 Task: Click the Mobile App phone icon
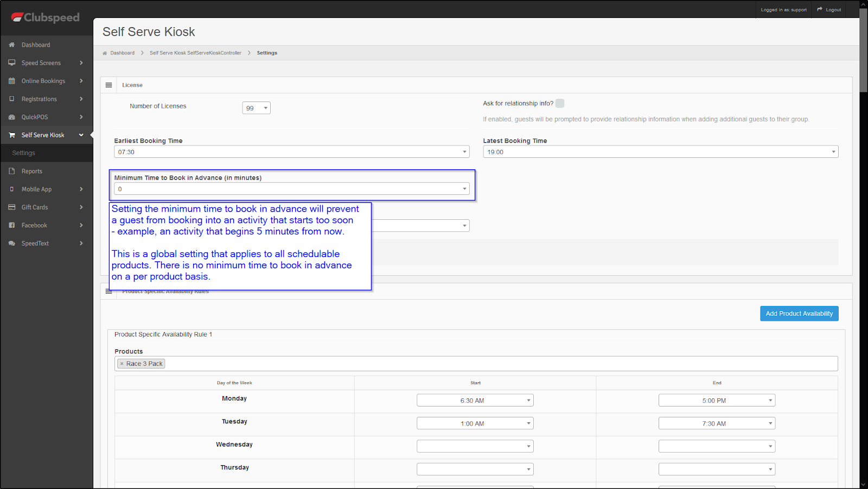(x=12, y=189)
